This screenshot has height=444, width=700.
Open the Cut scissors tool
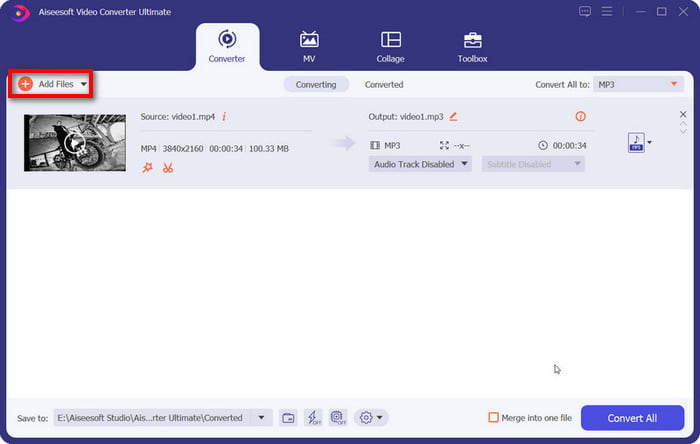tap(168, 168)
